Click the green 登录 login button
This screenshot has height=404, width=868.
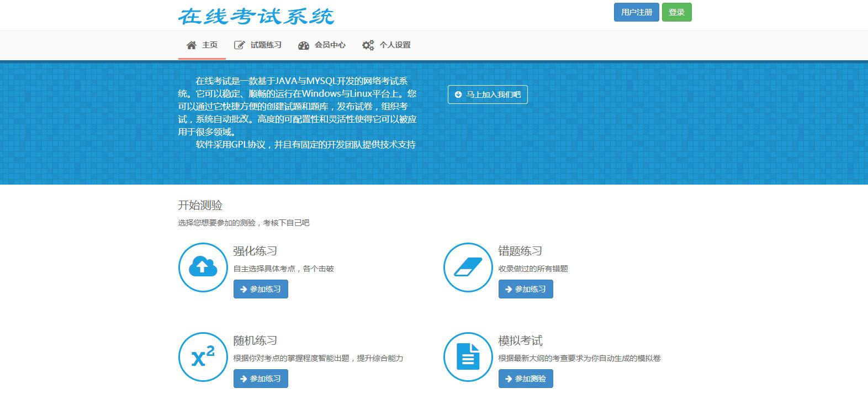click(x=676, y=12)
